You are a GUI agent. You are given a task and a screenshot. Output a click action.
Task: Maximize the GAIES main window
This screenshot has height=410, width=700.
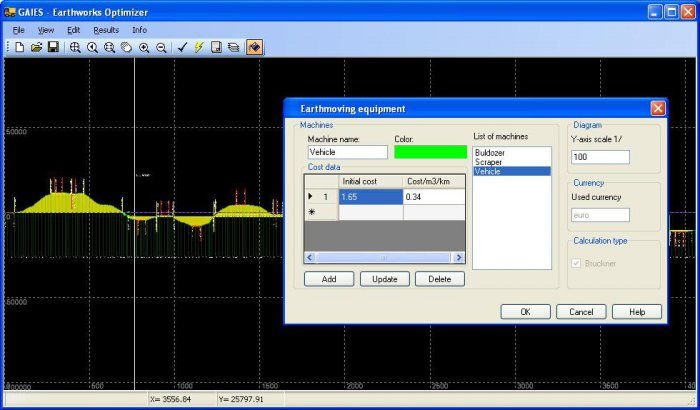[x=671, y=12]
